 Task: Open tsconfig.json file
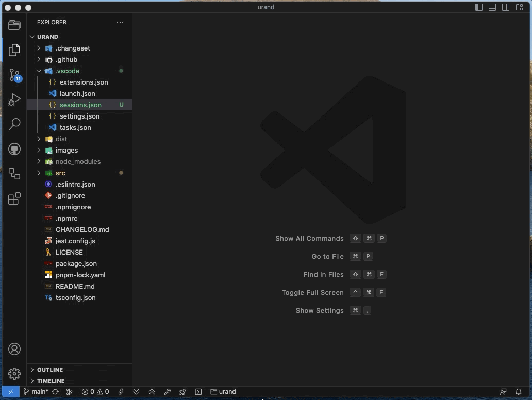[79, 297]
